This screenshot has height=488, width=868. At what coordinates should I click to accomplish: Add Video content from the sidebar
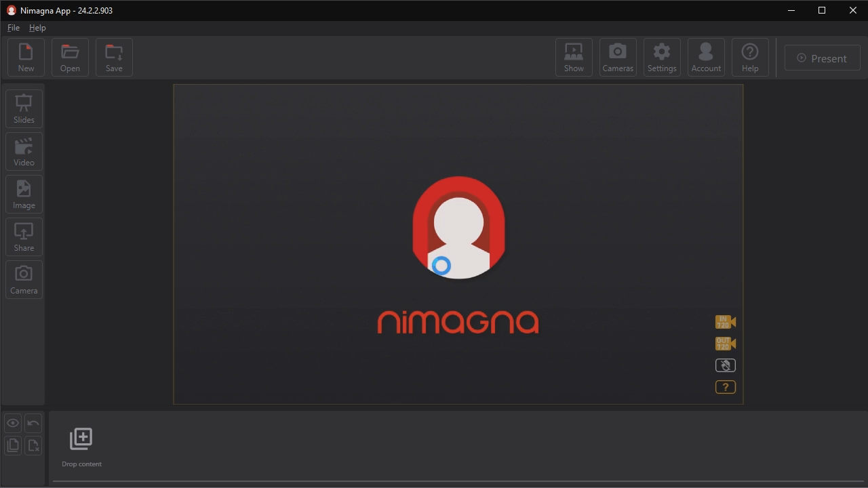[x=24, y=151]
